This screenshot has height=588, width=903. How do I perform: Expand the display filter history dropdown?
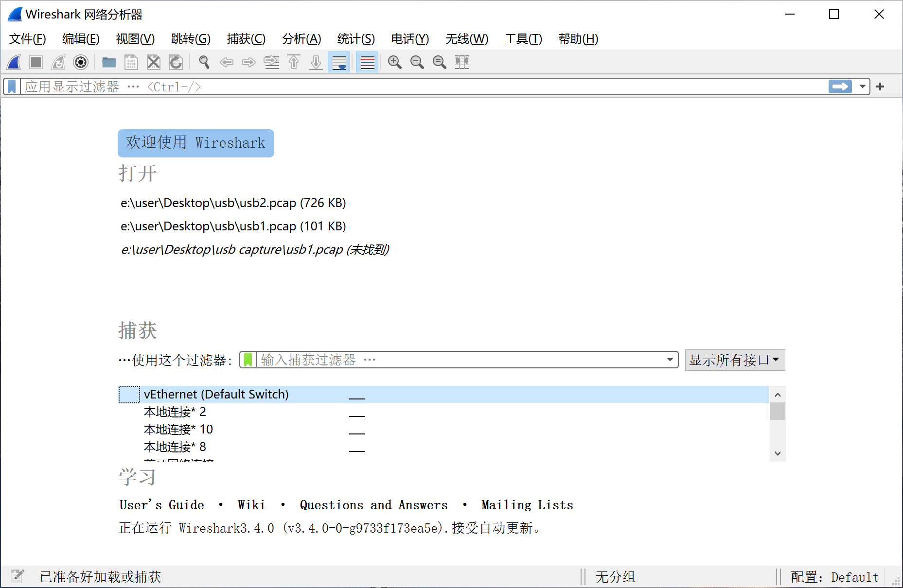point(862,86)
